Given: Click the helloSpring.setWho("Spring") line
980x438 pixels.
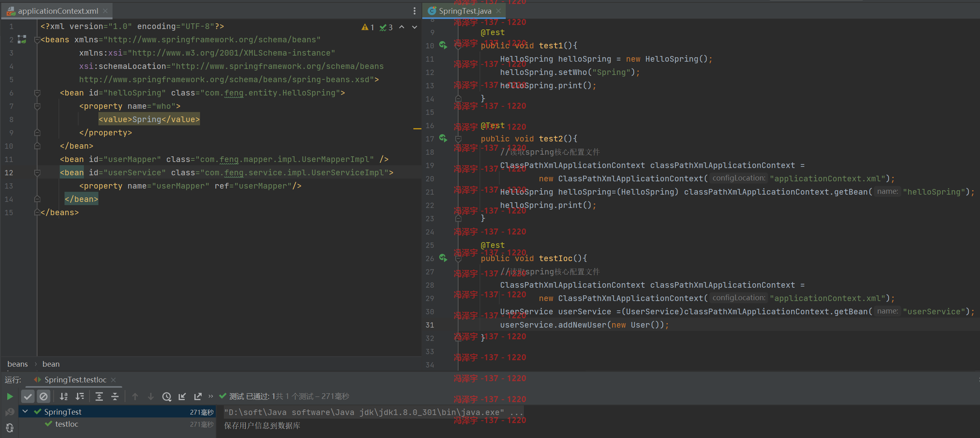Looking at the screenshot, I should click(570, 72).
